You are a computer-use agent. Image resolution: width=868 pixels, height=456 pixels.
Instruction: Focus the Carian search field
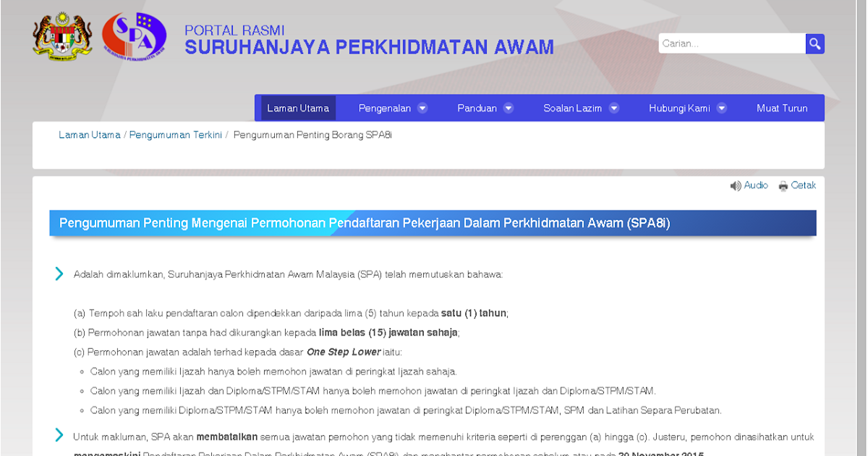tap(732, 43)
